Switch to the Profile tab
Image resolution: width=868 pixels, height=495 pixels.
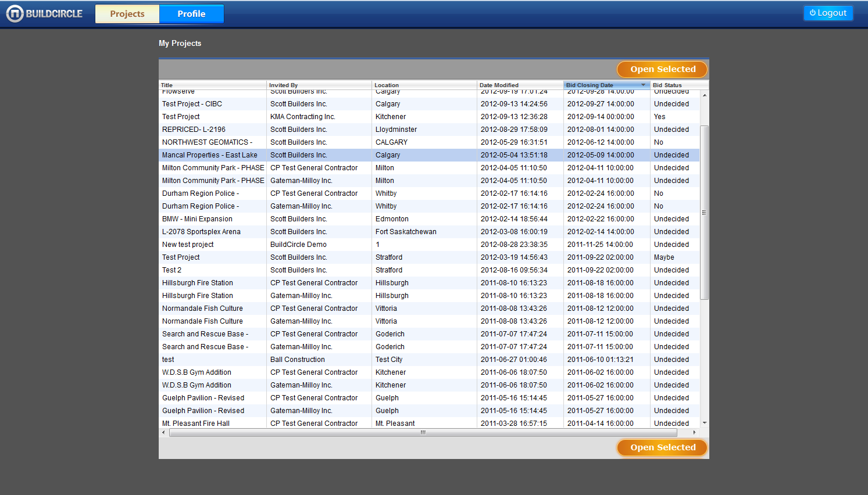click(x=191, y=14)
